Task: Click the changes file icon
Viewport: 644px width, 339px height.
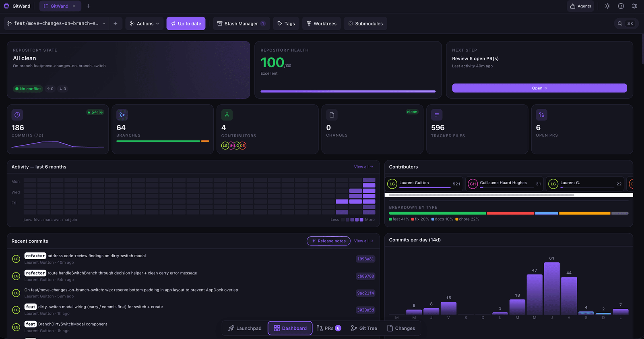Action: pyautogui.click(x=332, y=115)
